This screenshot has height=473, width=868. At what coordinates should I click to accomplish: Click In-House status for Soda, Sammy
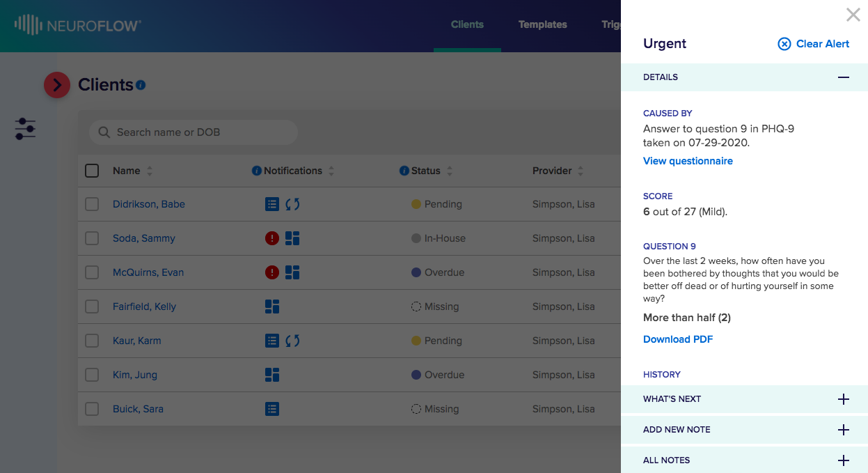(439, 238)
